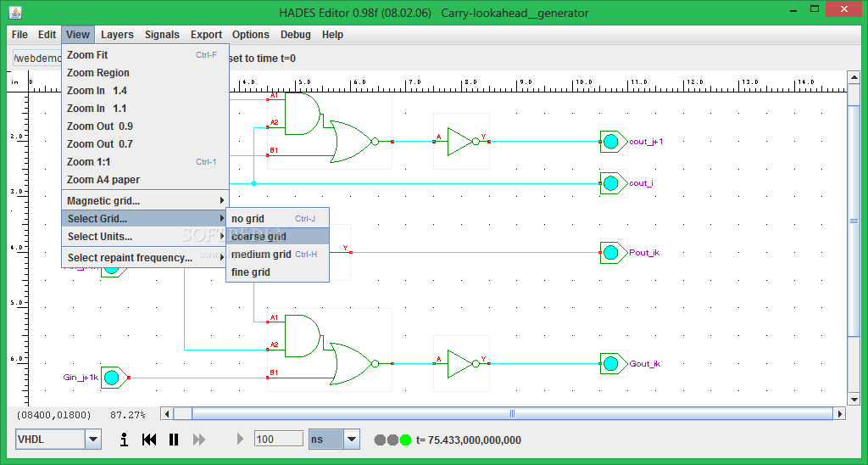Select Zoom Region menu entry

point(145,73)
